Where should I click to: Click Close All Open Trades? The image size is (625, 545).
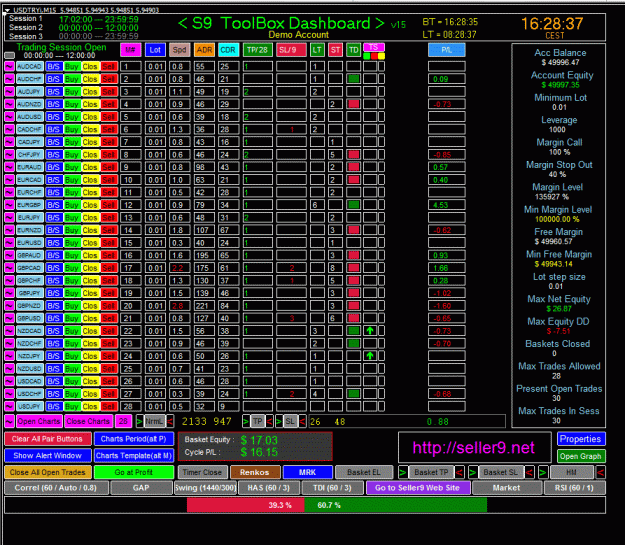click(48, 472)
